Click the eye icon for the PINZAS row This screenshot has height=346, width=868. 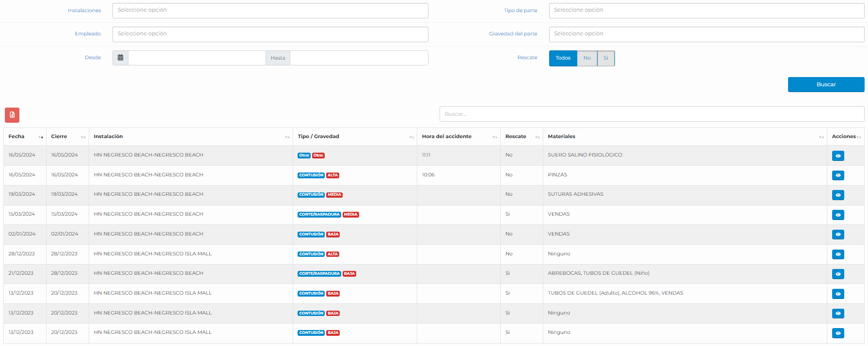[x=837, y=175]
